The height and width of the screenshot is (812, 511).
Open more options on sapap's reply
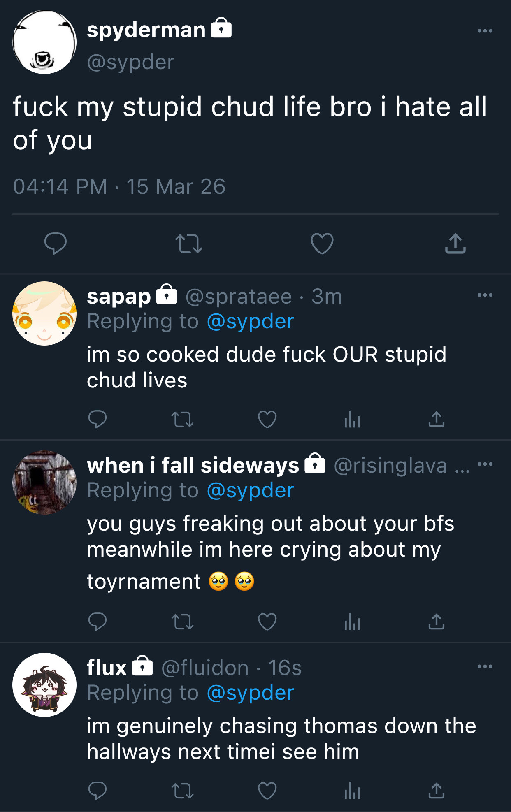click(x=485, y=295)
